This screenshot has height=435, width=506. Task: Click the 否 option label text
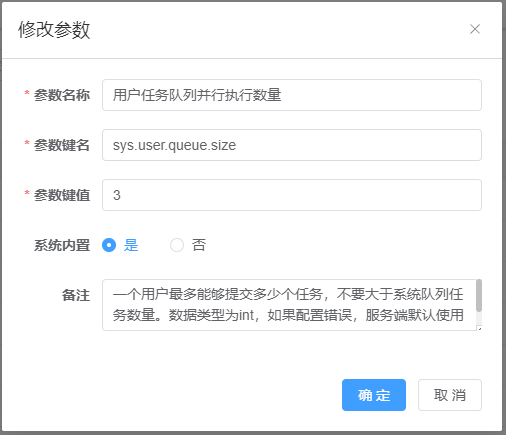click(x=199, y=245)
